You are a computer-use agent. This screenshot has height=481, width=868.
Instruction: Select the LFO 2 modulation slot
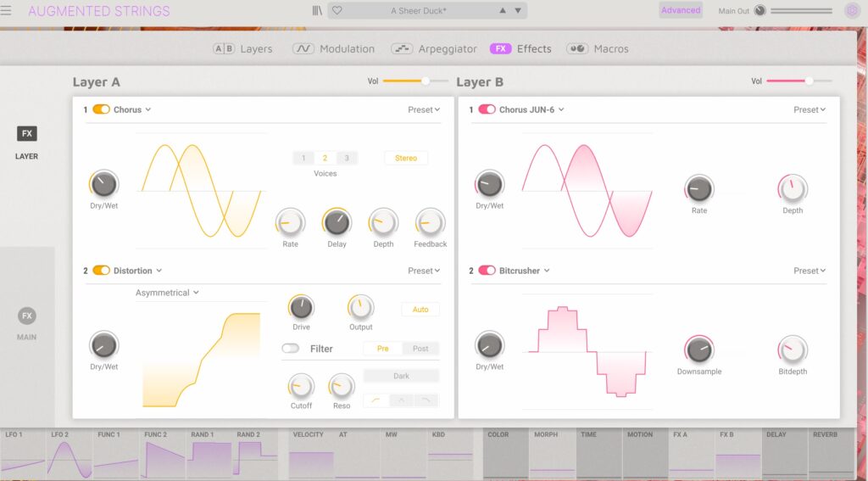click(x=70, y=456)
